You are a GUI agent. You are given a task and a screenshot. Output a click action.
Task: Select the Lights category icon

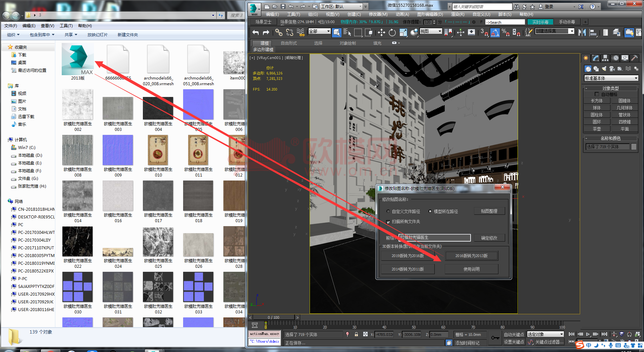pyautogui.click(x=604, y=69)
